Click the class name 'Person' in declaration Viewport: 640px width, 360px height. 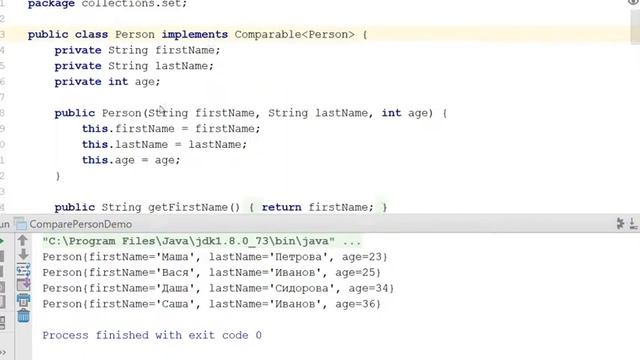click(135, 35)
